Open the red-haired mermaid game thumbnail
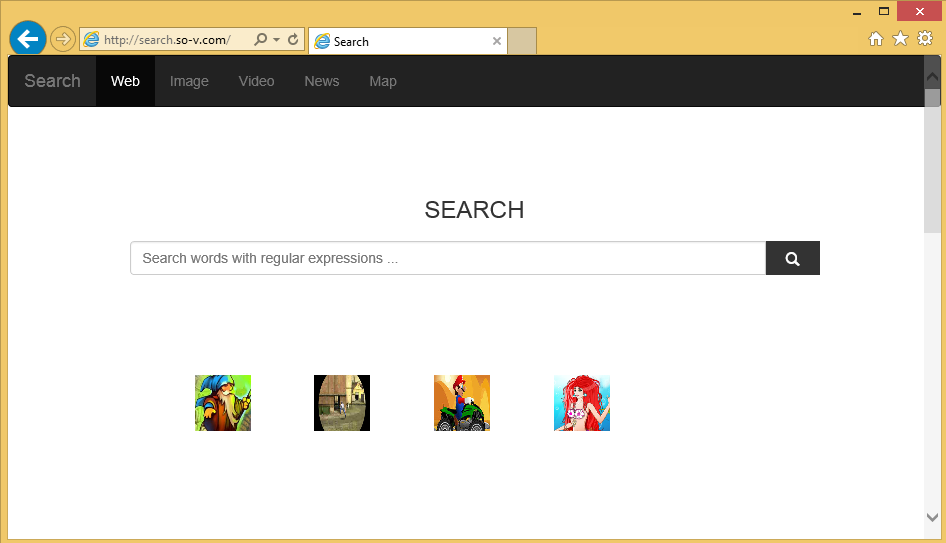 tap(581, 403)
